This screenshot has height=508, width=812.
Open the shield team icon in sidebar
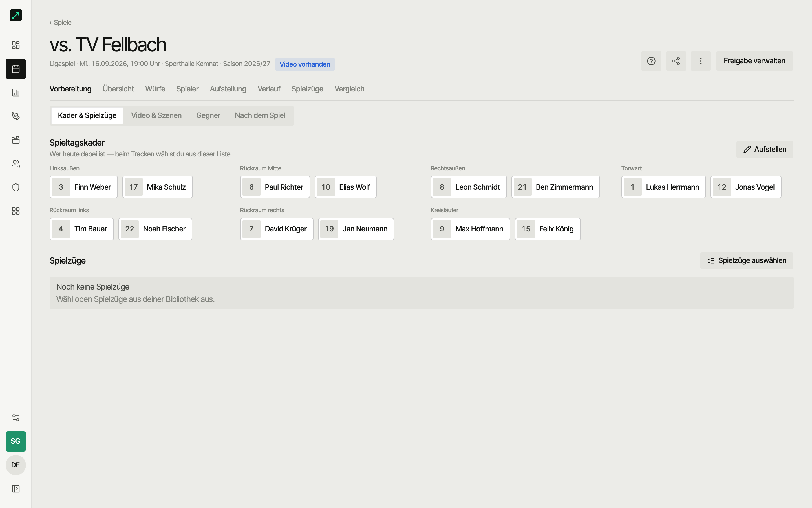click(x=16, y=187)
